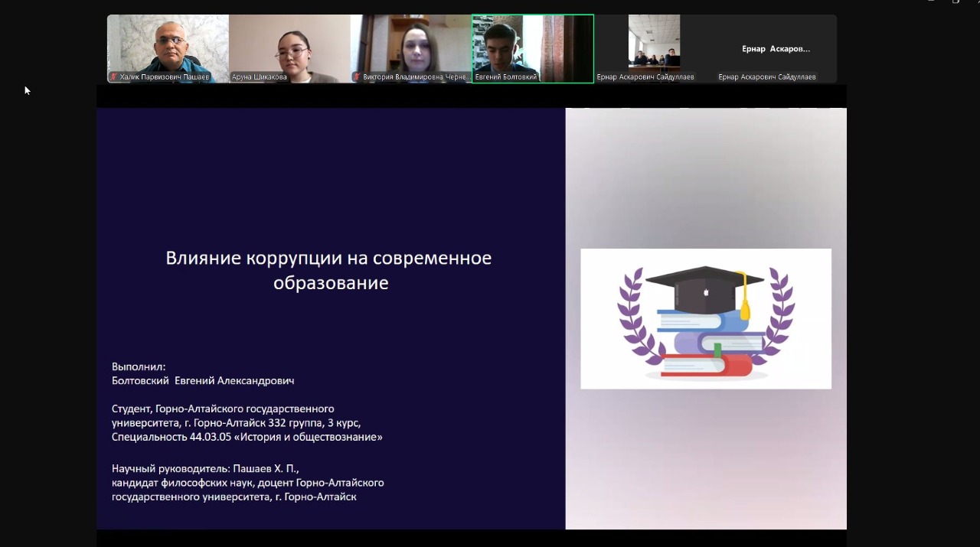Click the graduation cap atop the books

[x=704, y=285]
